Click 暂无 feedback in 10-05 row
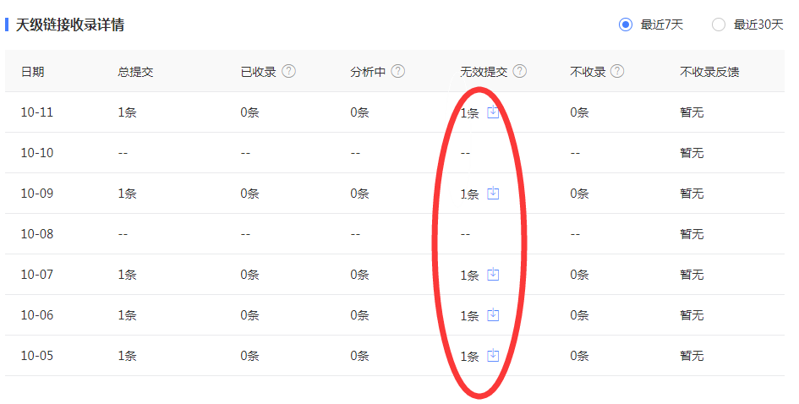Viewport: 799px width, 404px height. (691, 356)
